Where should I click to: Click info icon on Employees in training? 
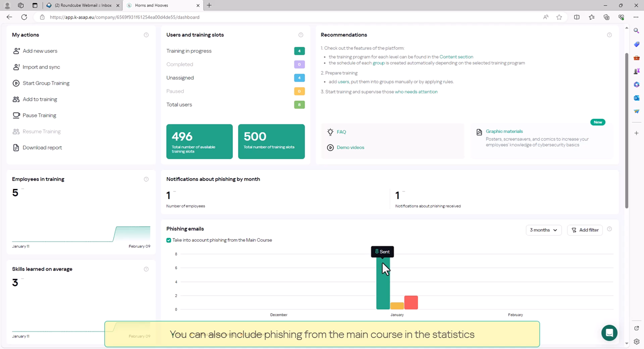tap(146, 179)
